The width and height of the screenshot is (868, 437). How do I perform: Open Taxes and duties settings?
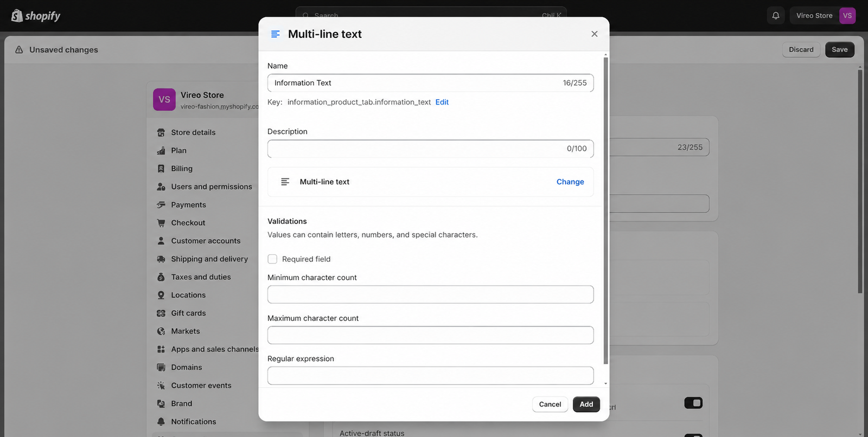tap(201, 277)
